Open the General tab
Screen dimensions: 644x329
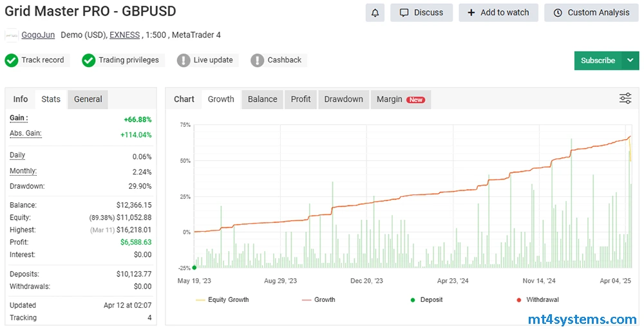(x=88, y=99)
